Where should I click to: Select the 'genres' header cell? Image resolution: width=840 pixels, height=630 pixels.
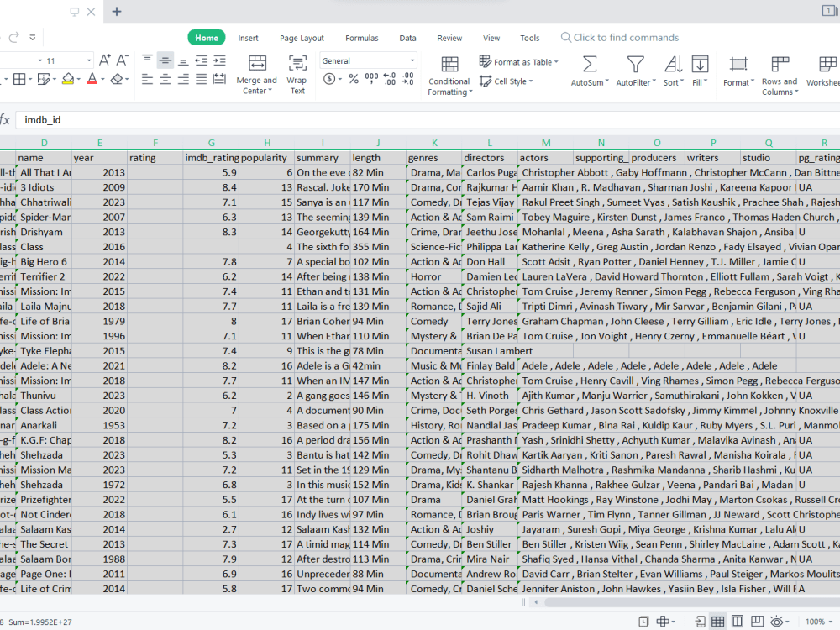[434, 158]
